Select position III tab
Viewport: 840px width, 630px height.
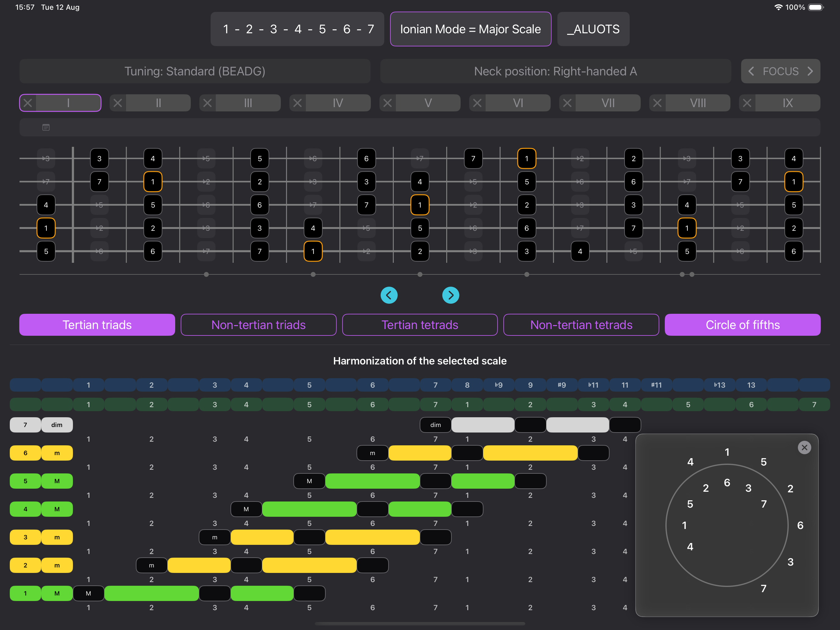pyautogui.click(x=248, y=103)
